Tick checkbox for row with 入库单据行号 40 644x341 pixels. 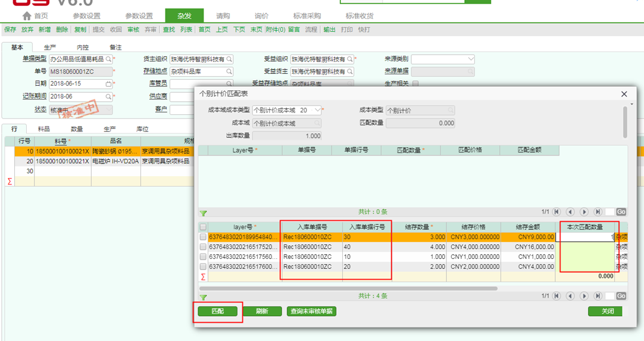pos(203,247)
